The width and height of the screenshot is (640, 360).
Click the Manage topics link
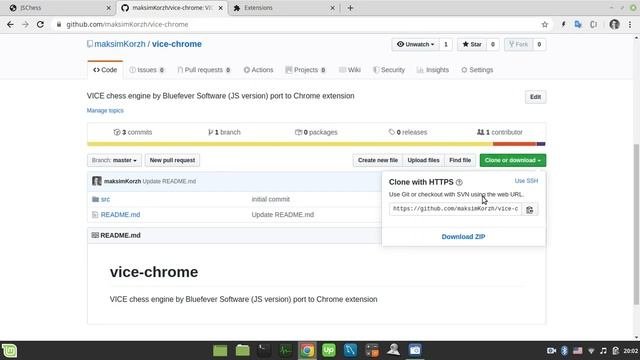pos(105,111)
